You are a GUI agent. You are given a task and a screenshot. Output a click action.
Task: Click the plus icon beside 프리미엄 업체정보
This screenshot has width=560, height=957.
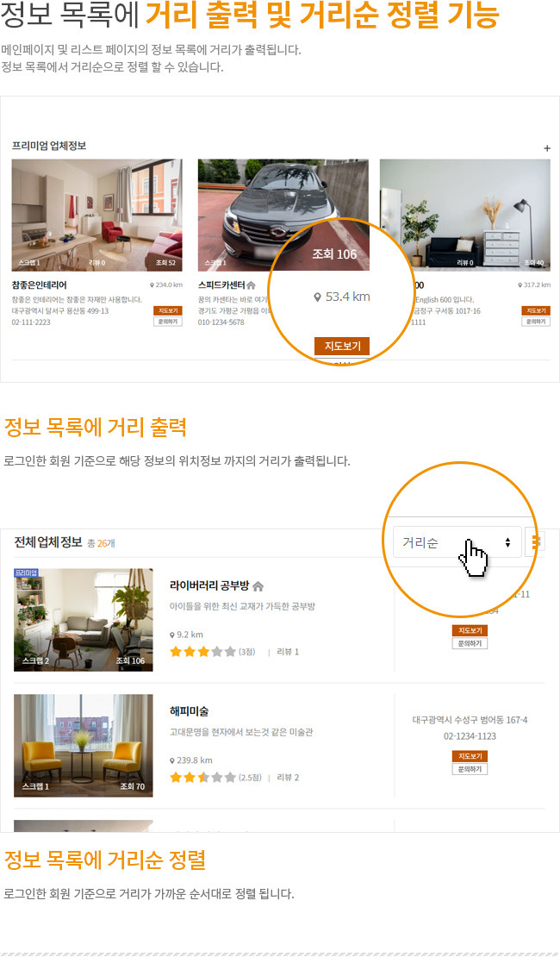[x=546, y=148]
